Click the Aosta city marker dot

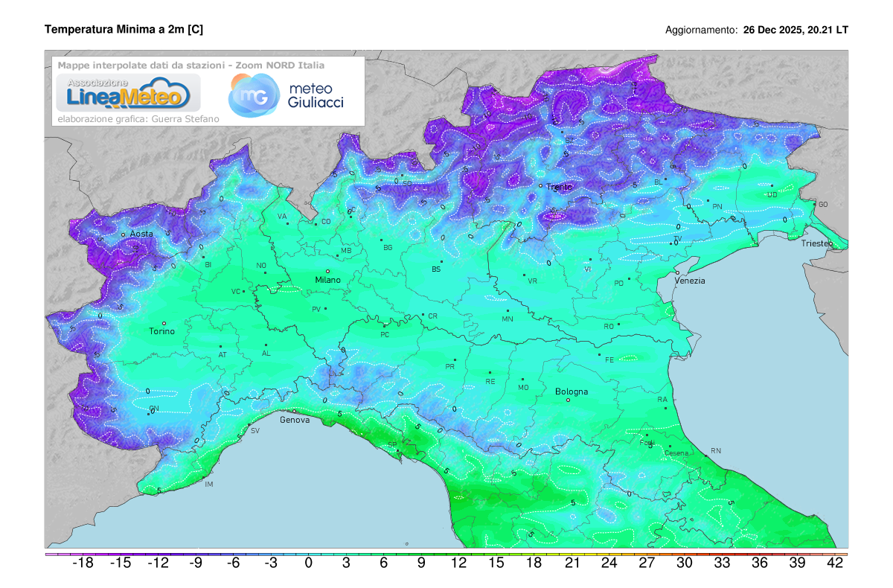pyautogui.click(x=124, y=235)
